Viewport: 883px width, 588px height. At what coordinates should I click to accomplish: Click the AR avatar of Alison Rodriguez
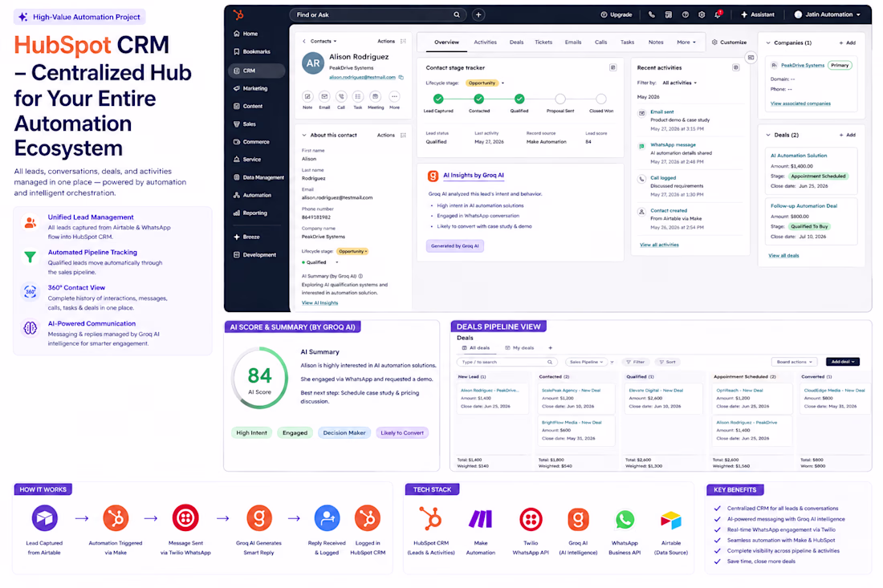click(312, 63)
